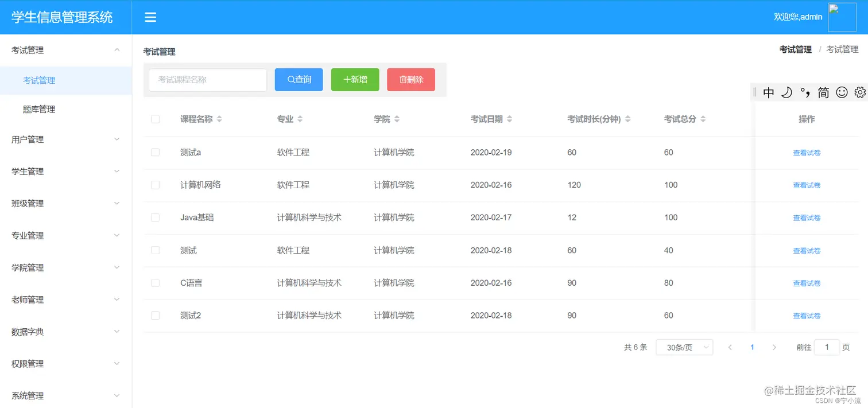This screenshot has width=868, height=408.
Task: Expand the 权限管理 sidebar group
Action: 66,364
